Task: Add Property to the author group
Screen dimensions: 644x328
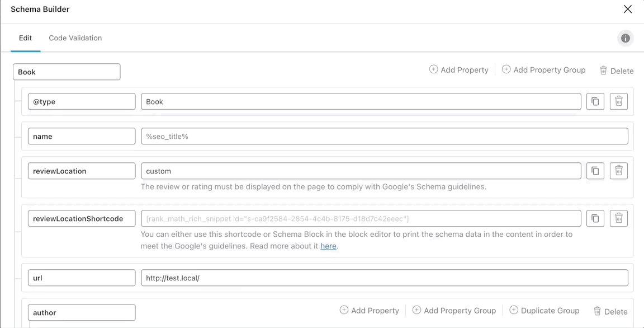Action: 369,311
